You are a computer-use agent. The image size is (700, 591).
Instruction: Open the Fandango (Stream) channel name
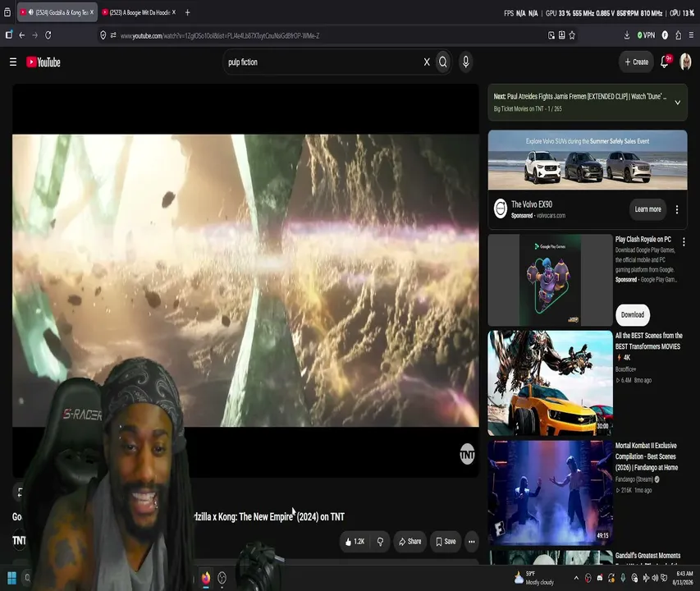634,479
